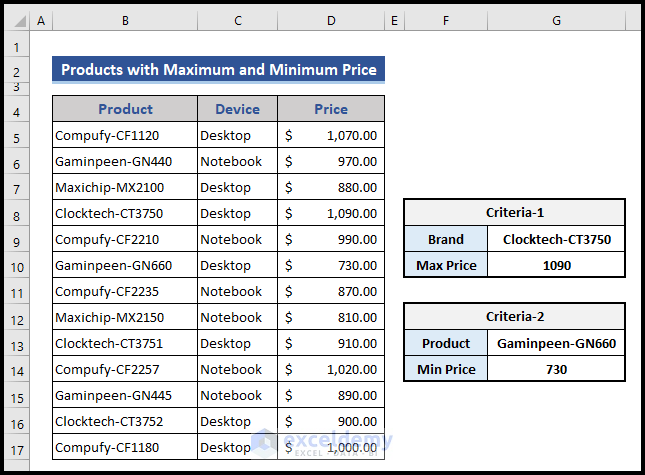Click Device cell for Compufy-CF1120

click(x=238, y=135)
